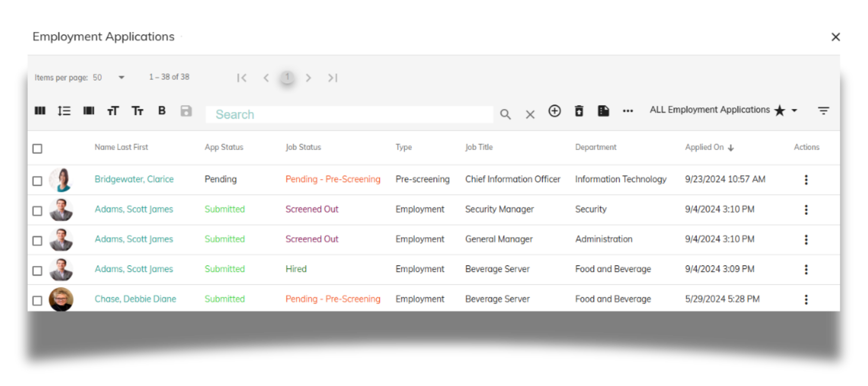Open actions menu for Security Manager row
Screen dimensions: 868x386
(806, 210)
